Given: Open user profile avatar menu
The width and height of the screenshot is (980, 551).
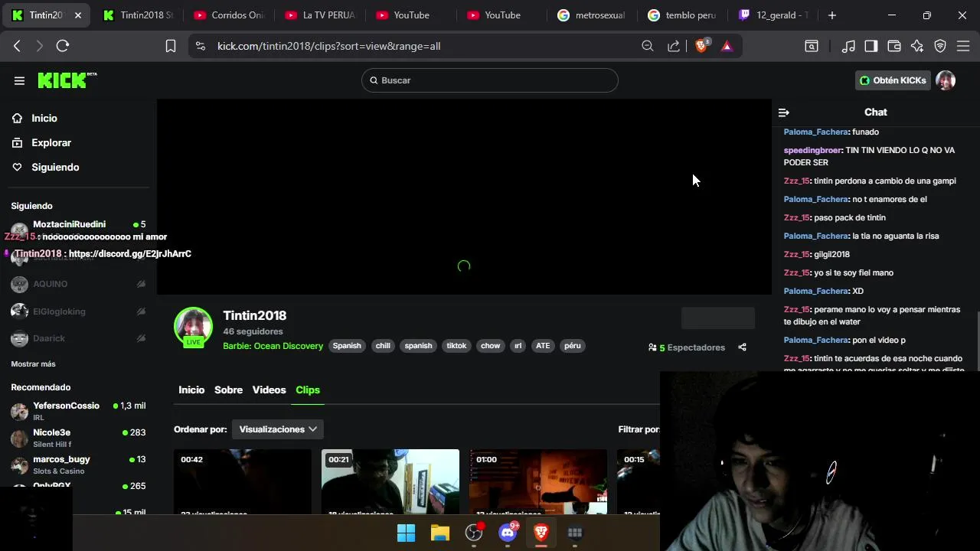Looking at the screenshot, I should [x=946, y=80].
